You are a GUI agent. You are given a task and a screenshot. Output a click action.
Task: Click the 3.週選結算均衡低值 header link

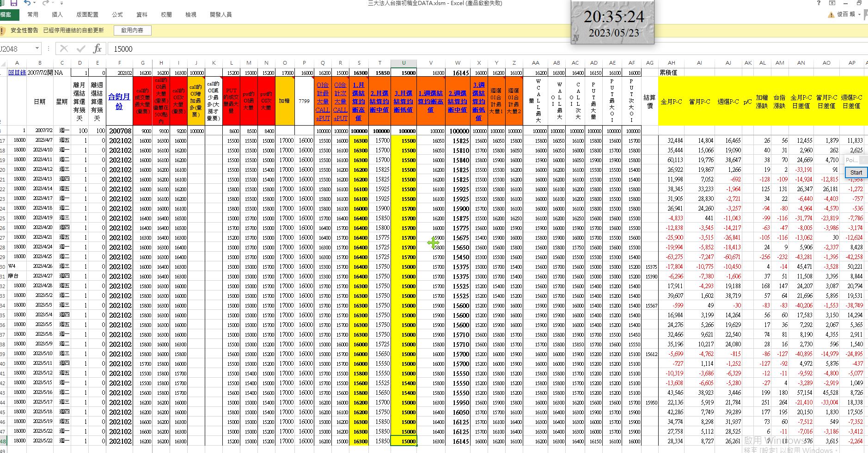[x=478, y=101]
